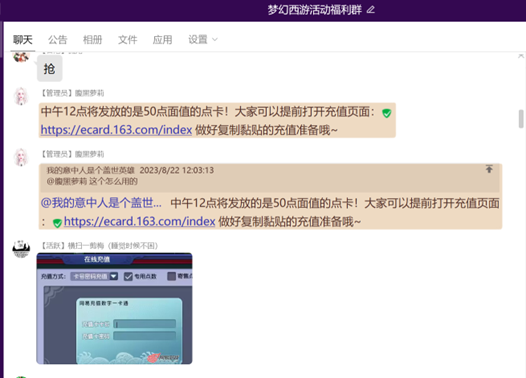This screenshot has width=526, height=378.
Task: Open ecard.163.com link in first admin message
Action: tap(116, 129)
